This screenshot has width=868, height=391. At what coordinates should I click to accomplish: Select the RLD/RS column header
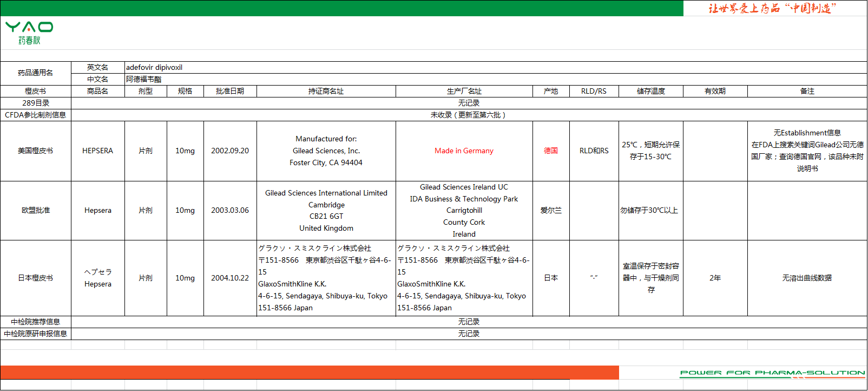pos(594,92)
